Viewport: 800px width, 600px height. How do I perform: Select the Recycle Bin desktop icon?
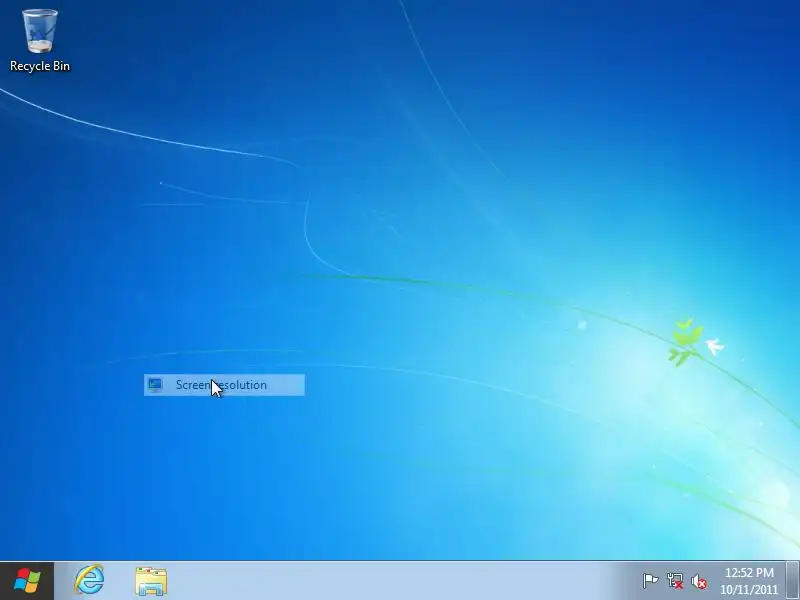point(40,40)
